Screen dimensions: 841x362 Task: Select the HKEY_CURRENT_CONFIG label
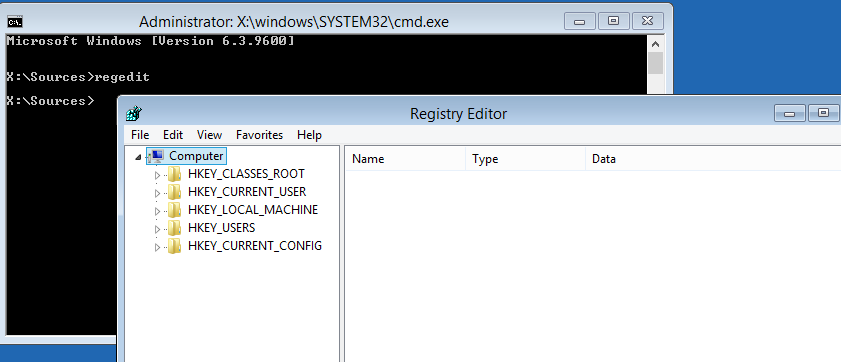(x=255, y=246)
